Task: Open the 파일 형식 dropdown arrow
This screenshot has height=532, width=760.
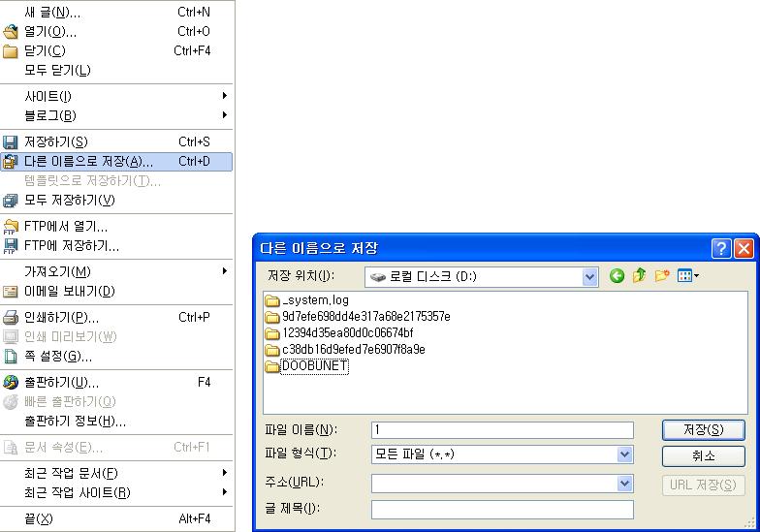Action: (624, 454)
